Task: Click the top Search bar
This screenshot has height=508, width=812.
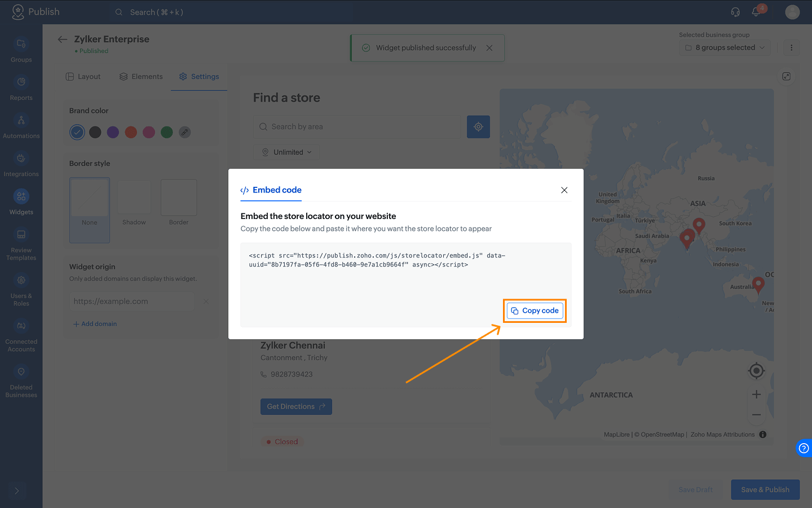Action: tap(231, 12)
